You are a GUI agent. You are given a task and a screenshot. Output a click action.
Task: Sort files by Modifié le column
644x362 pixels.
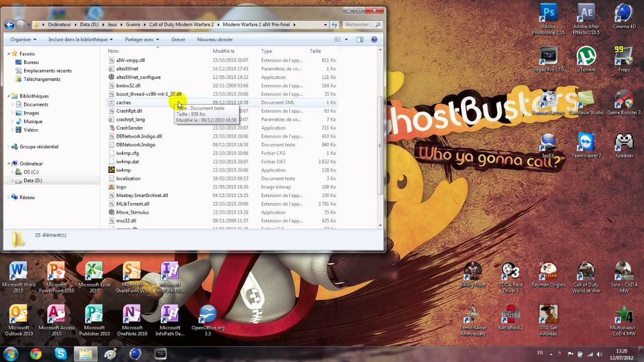pos(234,51)
